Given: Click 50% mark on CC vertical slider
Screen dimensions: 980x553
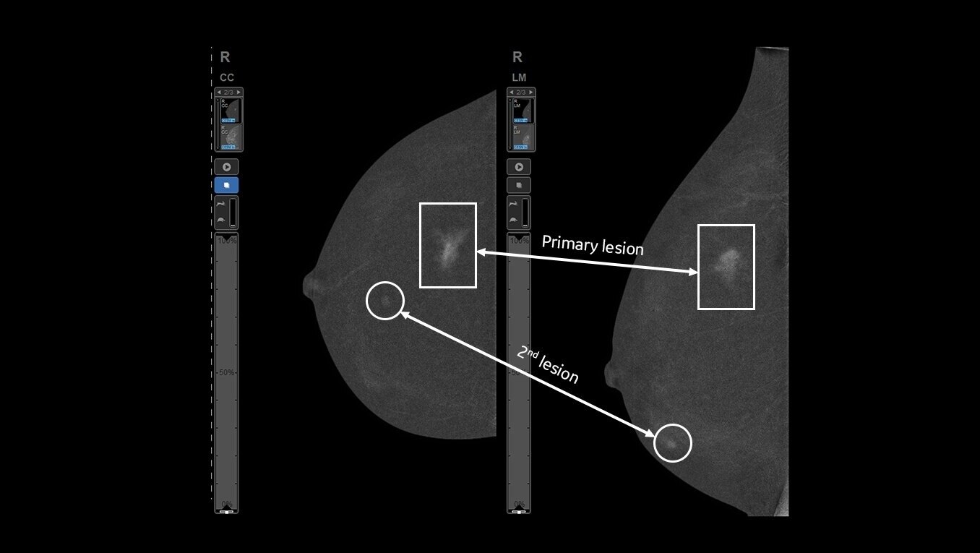Looking at the screenshot, I should tap(226, 373).
